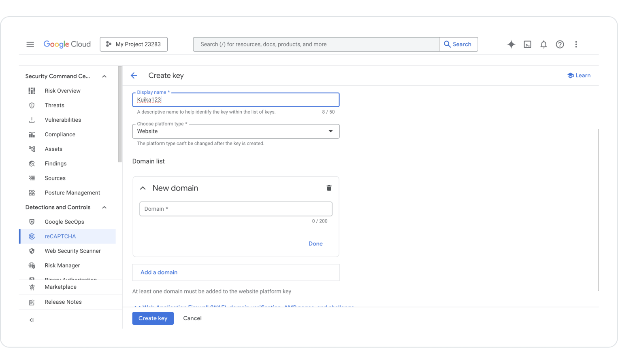Click the Risk Overview icon
The image size is (618, 364).
[32, 91]
